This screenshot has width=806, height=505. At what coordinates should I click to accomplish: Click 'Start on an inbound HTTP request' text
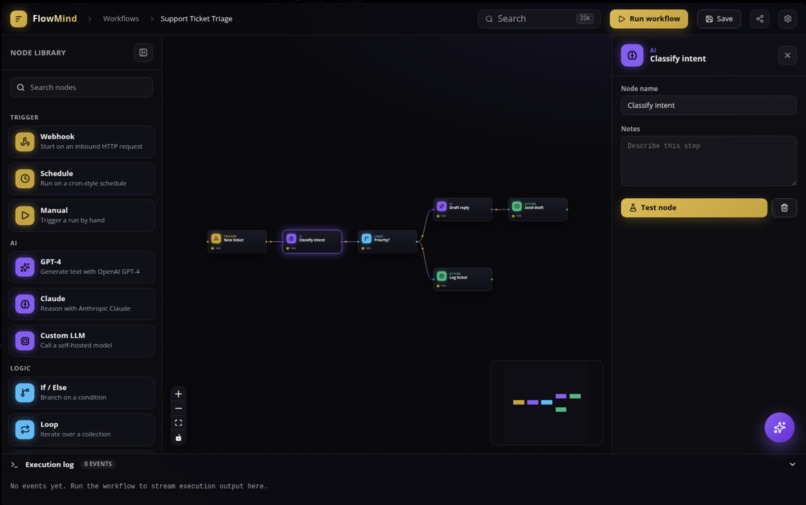point(91,147)
